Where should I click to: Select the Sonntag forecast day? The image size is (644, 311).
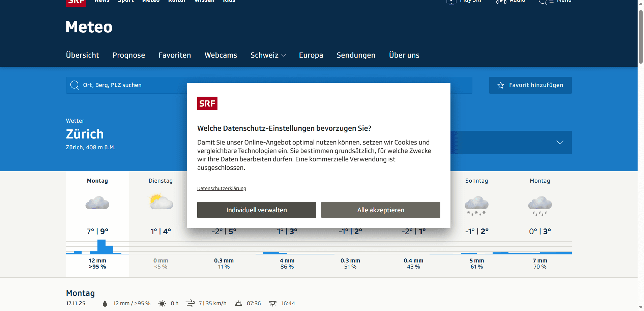click(477, 224)
